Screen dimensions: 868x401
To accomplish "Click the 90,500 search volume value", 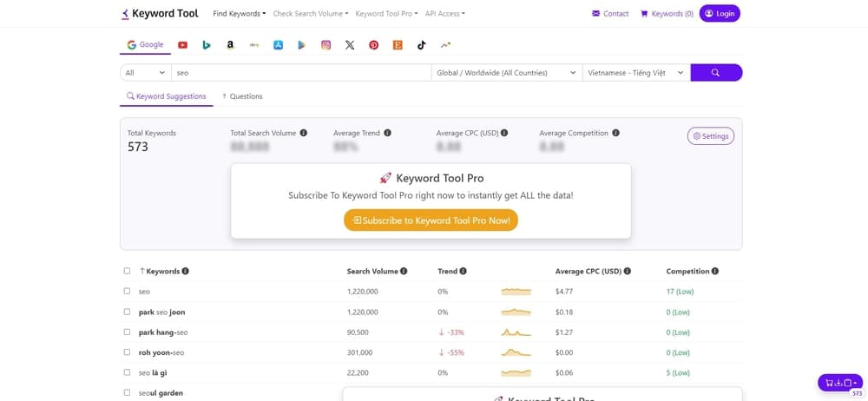I will (x=358, y=332).
